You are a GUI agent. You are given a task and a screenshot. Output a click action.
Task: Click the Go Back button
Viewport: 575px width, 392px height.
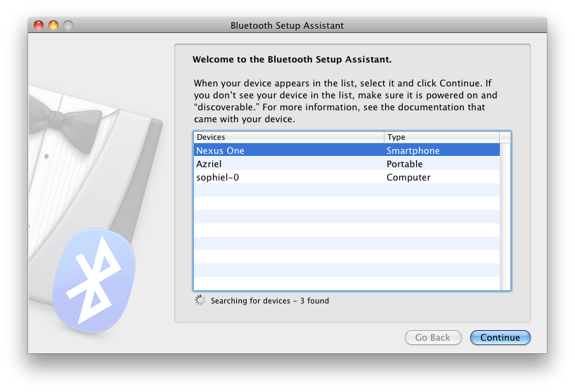point(432,337)
